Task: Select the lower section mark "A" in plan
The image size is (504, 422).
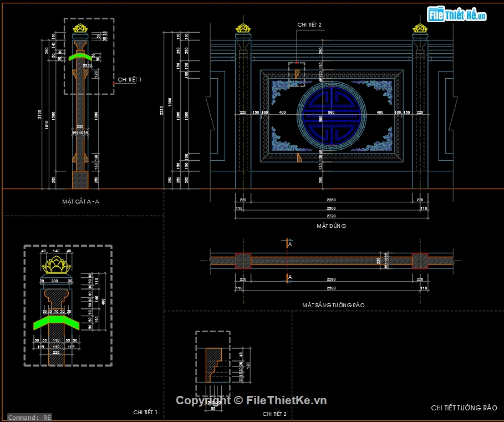Action: [x=290, y=277]
